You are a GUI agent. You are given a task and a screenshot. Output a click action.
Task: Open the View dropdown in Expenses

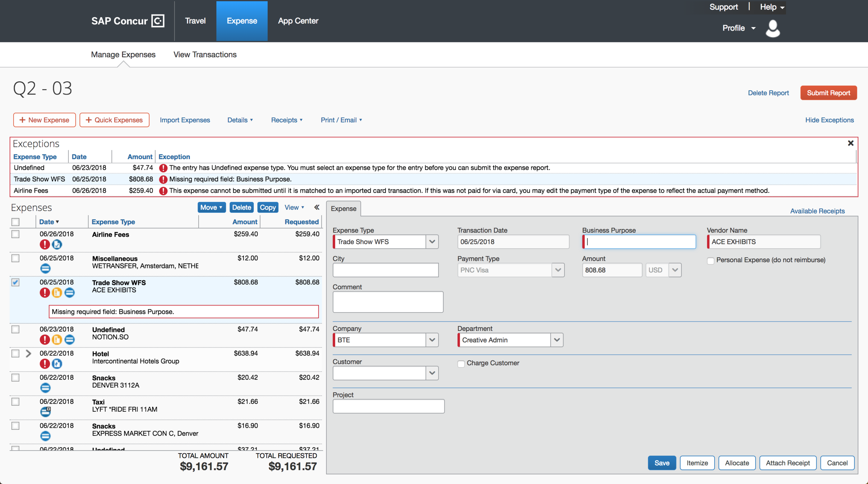(294, 207)
